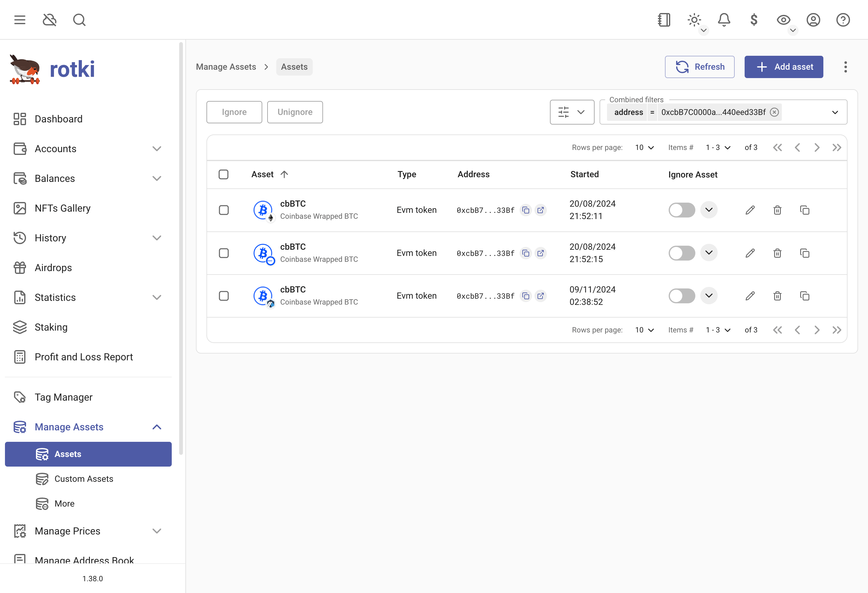
Task: Check the box for cbBTC started 21:52:11
Action: coord(223,210)
